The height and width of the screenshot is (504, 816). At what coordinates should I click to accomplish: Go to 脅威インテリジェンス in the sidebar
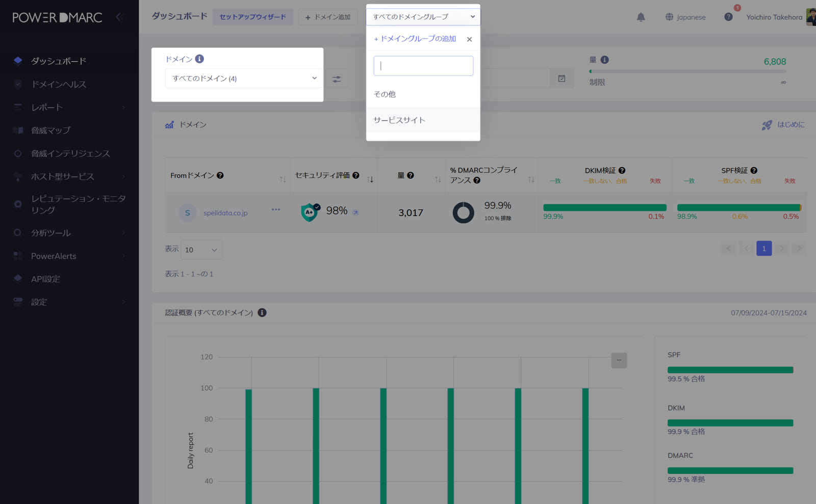(69, 153)
